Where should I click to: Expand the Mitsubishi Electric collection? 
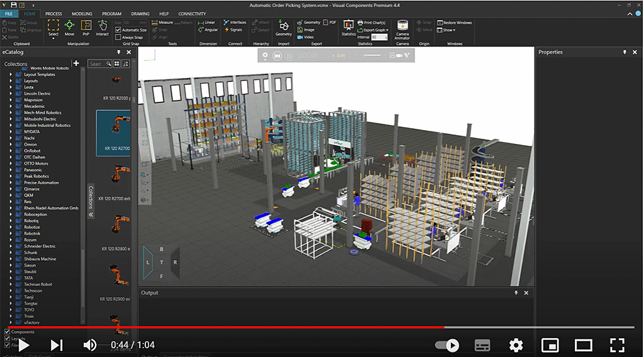click(11, 119)
